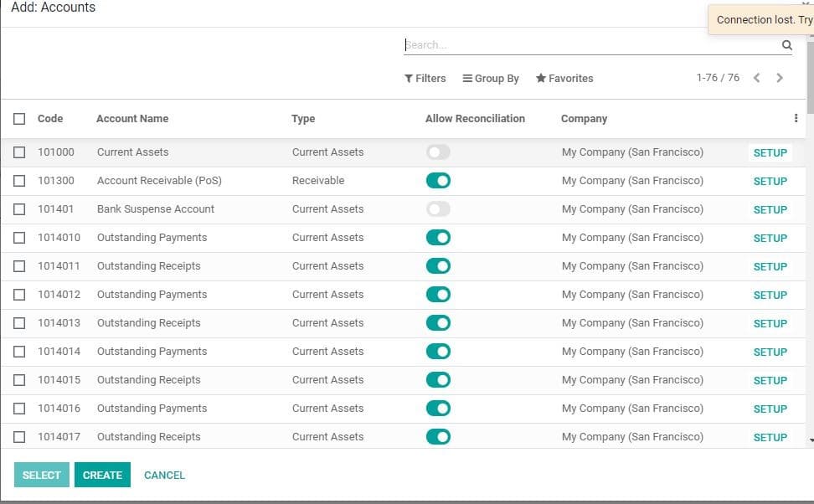Open the Filters funnel icon

408,78
